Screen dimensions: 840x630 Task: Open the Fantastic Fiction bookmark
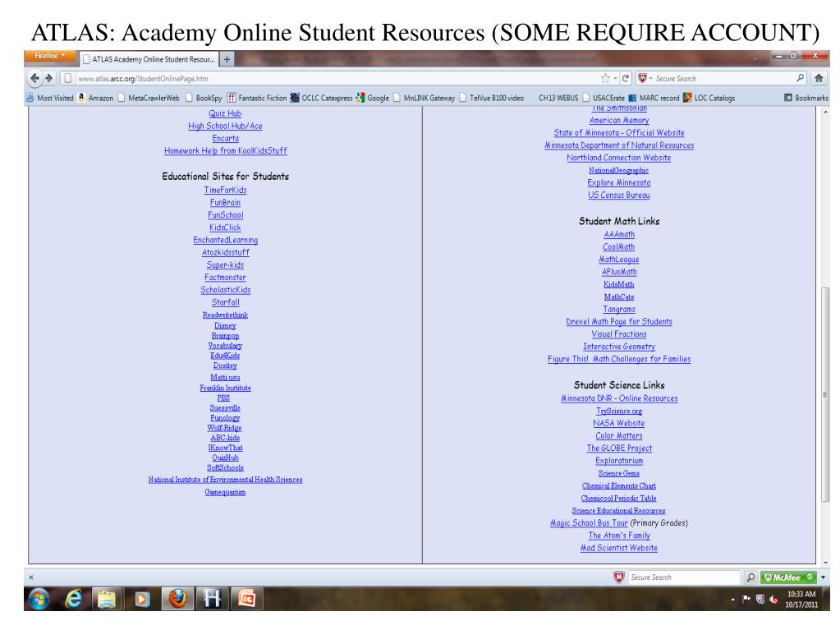(257, 98)
